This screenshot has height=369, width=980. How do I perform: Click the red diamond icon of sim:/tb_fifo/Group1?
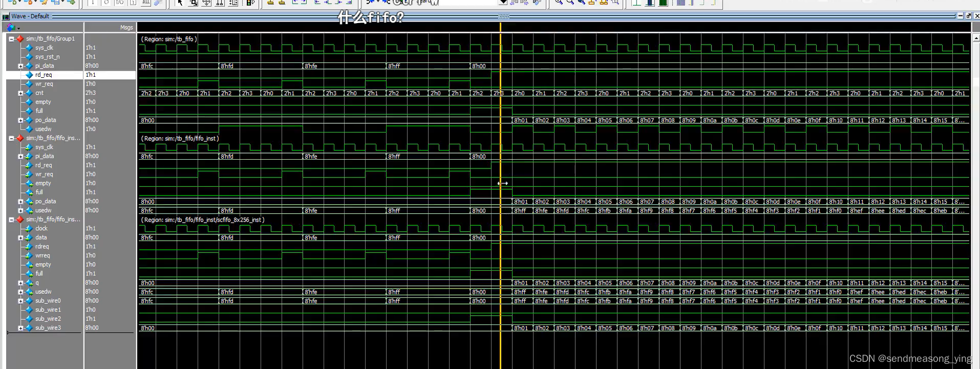click(20, 39)
